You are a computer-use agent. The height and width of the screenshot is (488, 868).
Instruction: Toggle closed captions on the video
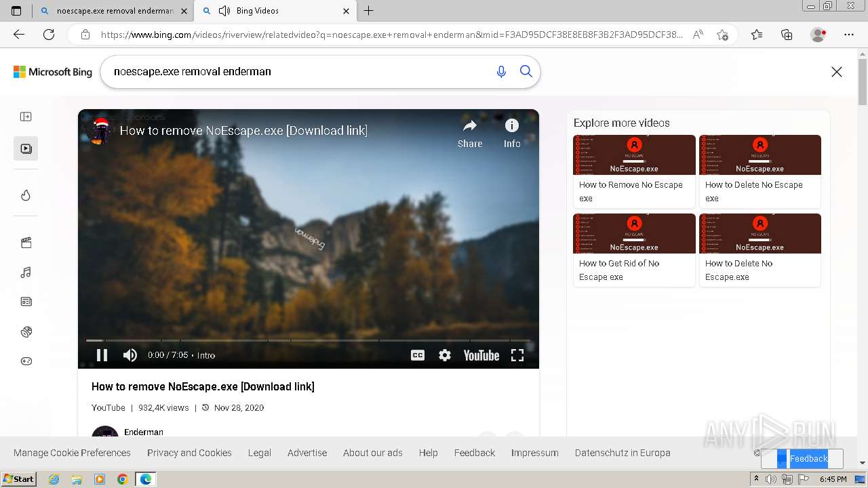coord(418,355)
